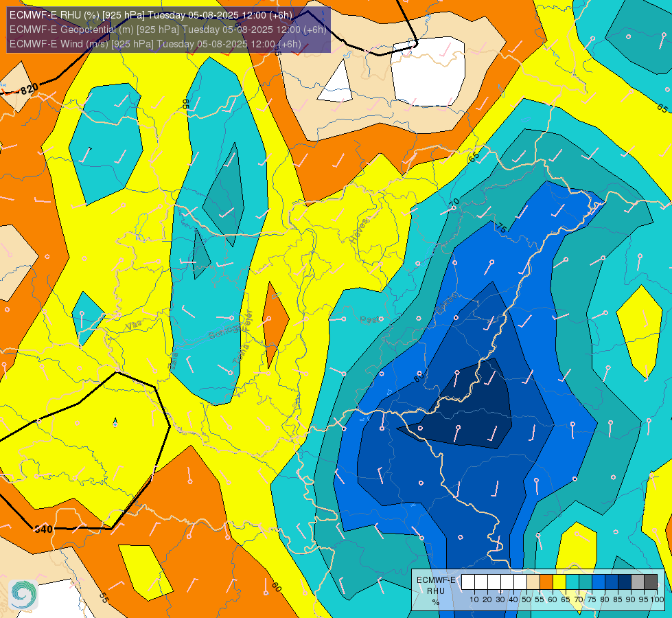Click the yellow 60-65 legend swatch

tap(559, 582)
